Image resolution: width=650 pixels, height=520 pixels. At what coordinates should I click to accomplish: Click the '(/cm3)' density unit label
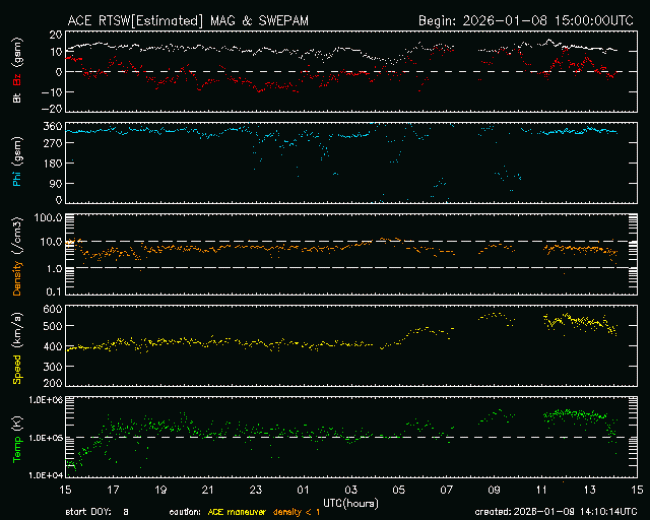pos(17,235)
